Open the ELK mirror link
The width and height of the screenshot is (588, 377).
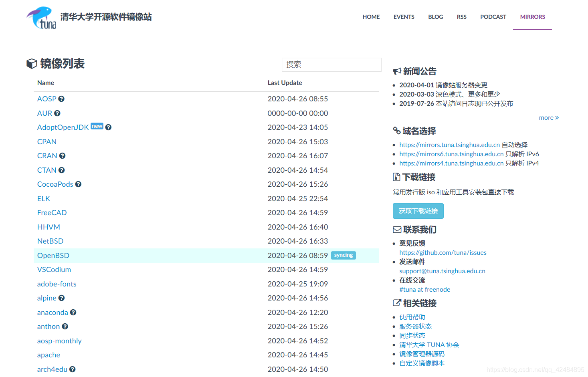point(44,199)
